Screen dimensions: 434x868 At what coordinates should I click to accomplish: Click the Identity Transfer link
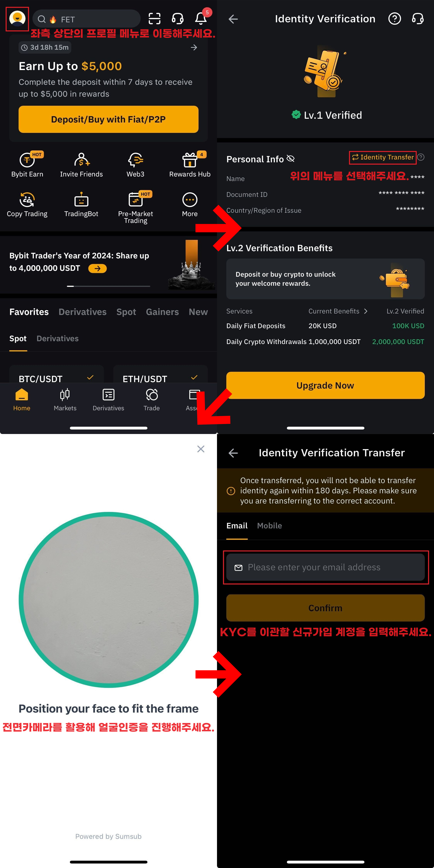click(383, 157)
